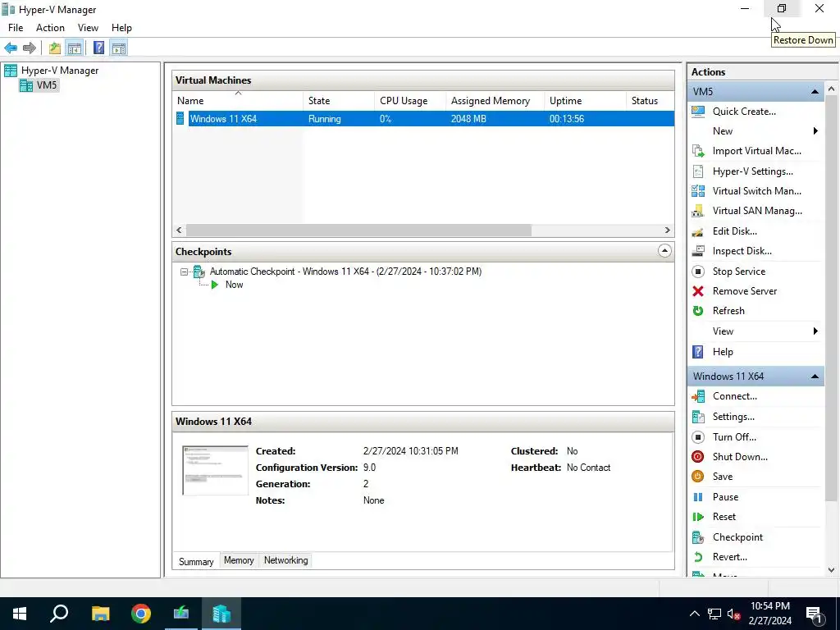Click the blue Pause icon
The width and height of the screenshot is (840, 630).
pos(698,497)
